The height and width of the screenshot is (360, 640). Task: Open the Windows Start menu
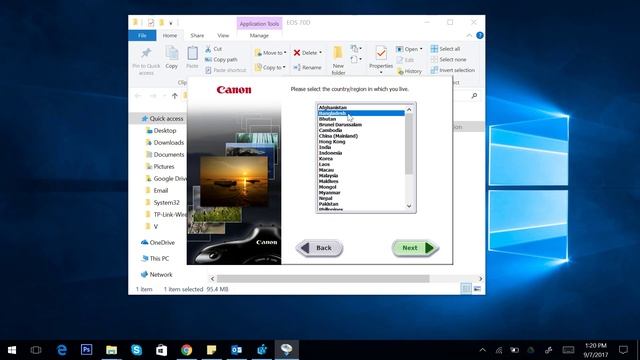pos(12,350)
